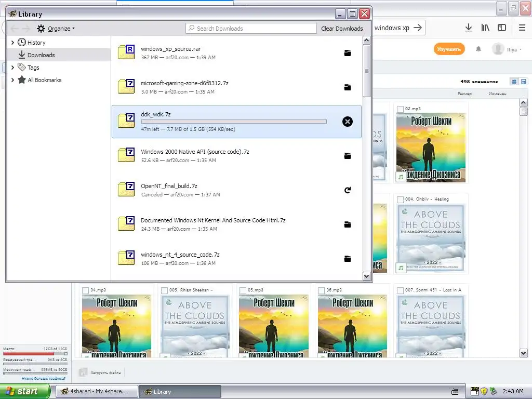Screen dimensions: 532x399
Task: Open 4shared notifications bell
Action: click(478, 49)
